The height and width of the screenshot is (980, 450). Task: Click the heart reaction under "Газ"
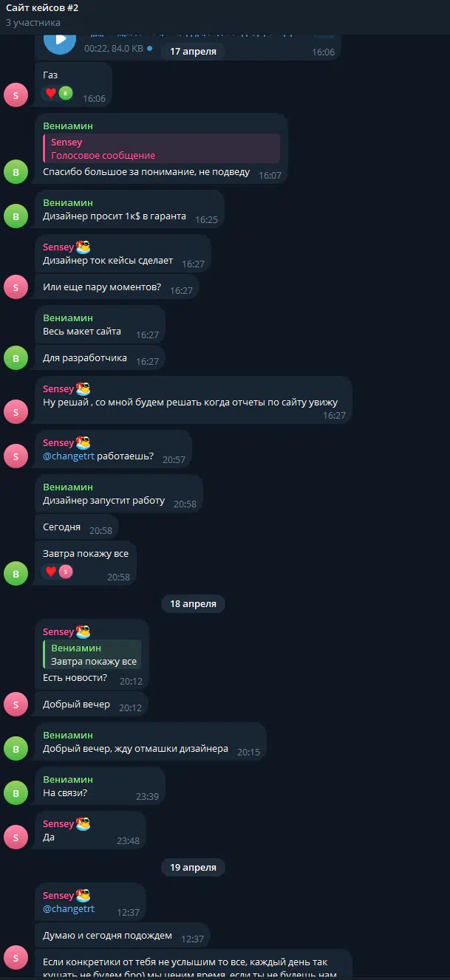click(51, 93)
